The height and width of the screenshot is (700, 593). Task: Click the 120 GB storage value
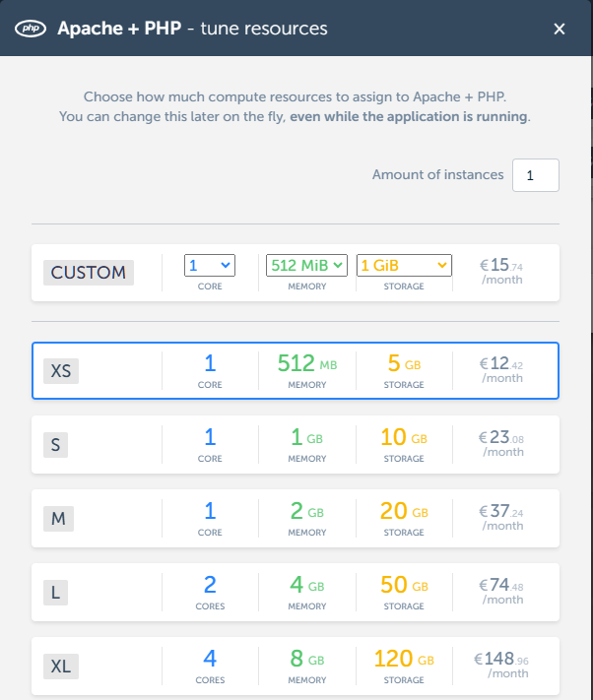(x=403, y=660)
